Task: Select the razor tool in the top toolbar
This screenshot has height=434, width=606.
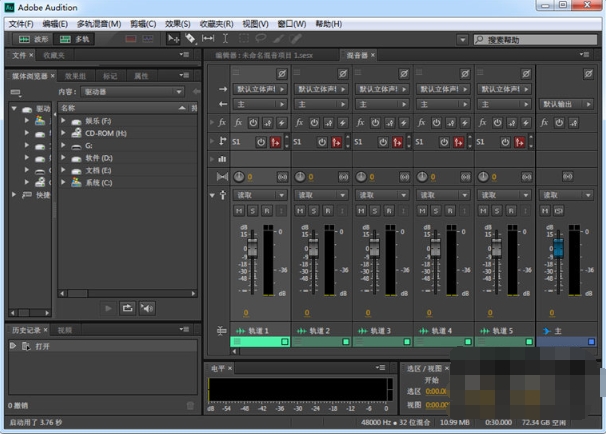Action: 190,39
